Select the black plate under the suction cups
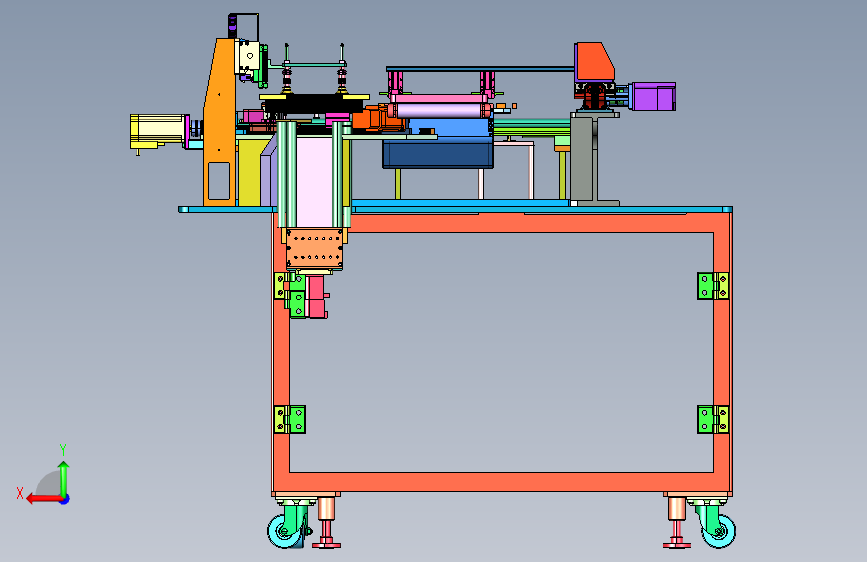This screenshot has height=562, width=867. 312,103
